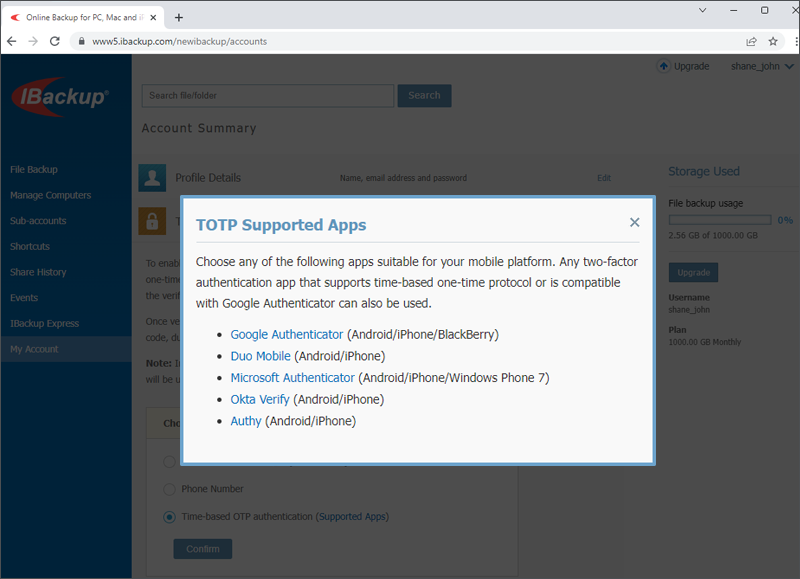Image resolution: width=800 pixels, height=579 pixels.
Task: Open the Microsoft Authenticator link
Action: tap(292, 378)
